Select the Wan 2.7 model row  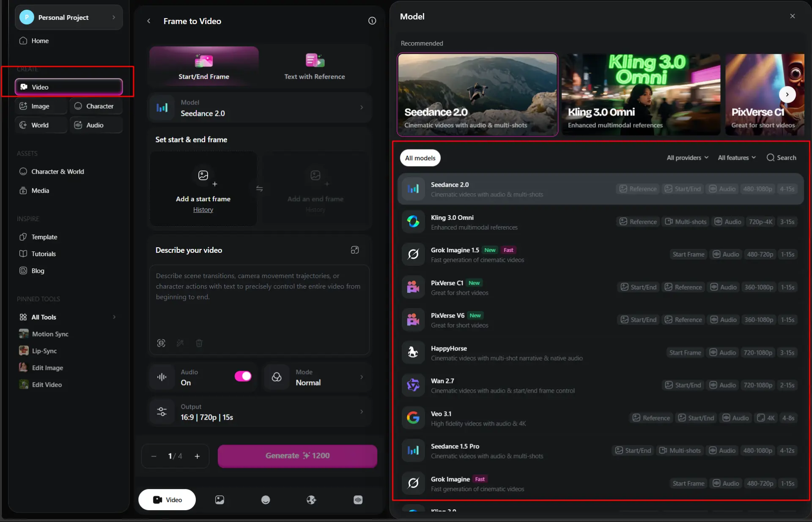coord(601,385)
